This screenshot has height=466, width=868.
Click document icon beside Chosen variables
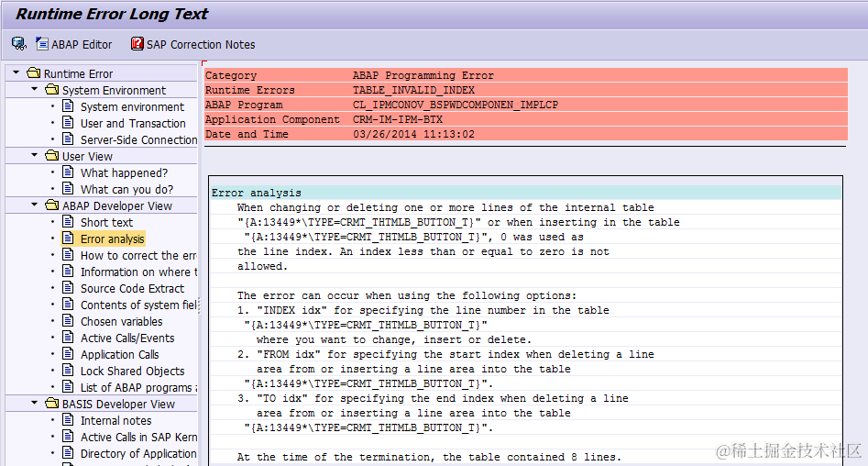pos(68,320)
